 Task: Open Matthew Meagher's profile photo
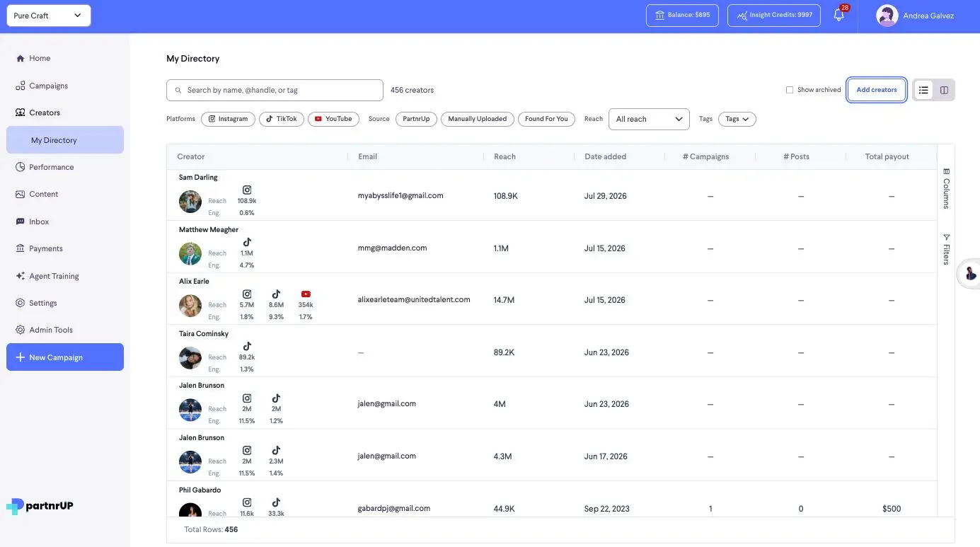[190, 254]
